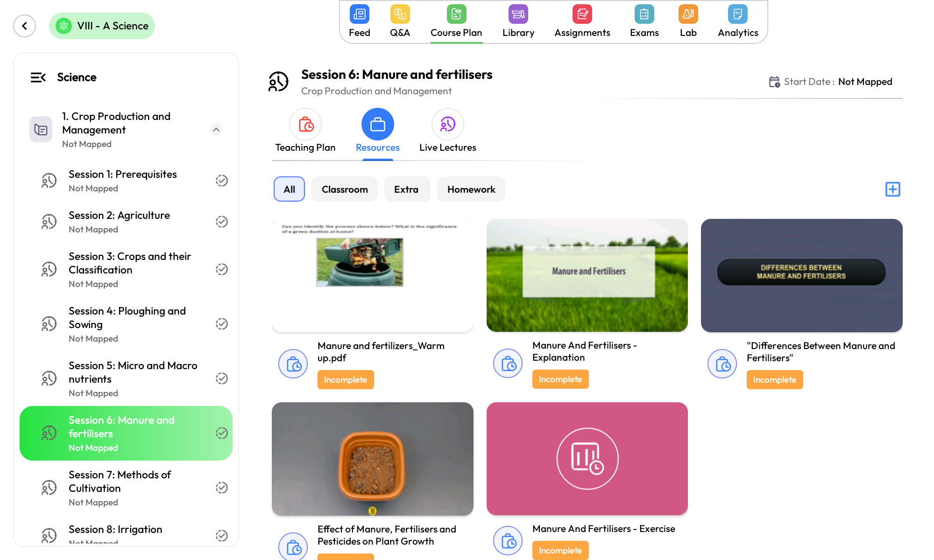Switch to the Assignments tab
934x560 pixels.
coord(582,21)
